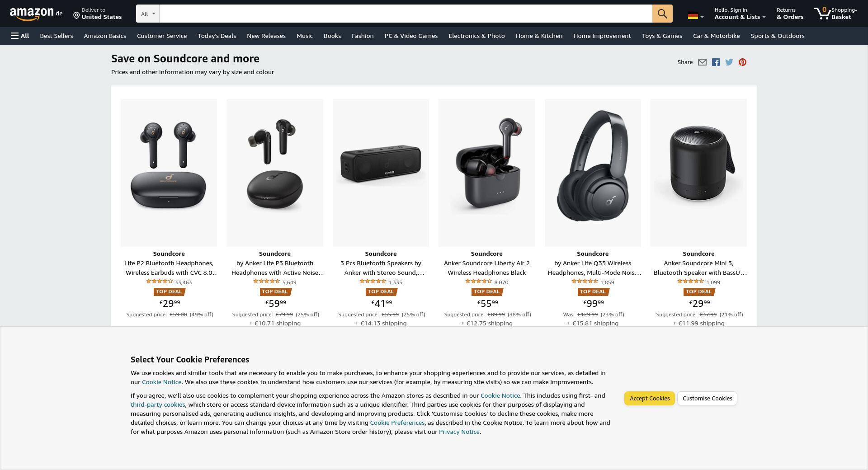The image size is (868, 470).
Task: Share this page on Facebook
Action: (716, 62)
